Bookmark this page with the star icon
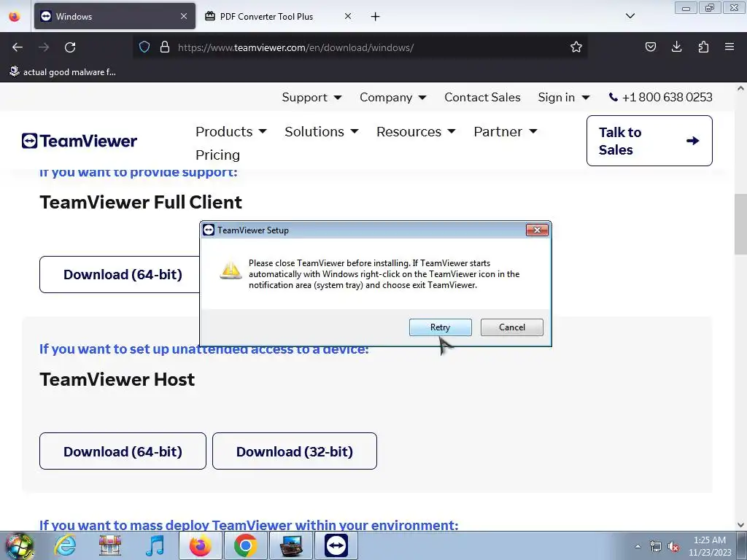747x560 pixels. [576, 47]
